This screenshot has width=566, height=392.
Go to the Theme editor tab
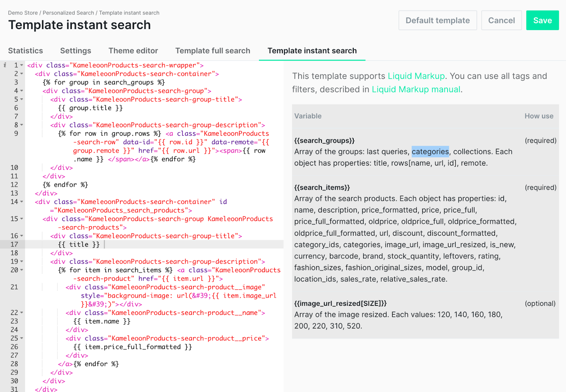point(133,51)
